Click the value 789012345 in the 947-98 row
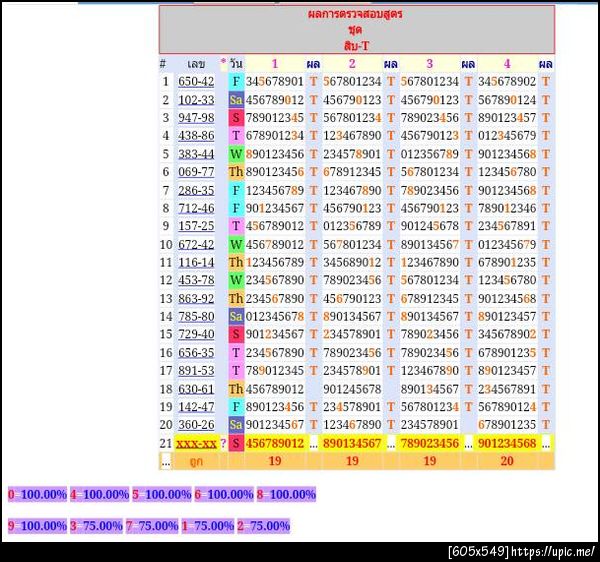Viewport: 600px width, 562px height. point(275,117)
